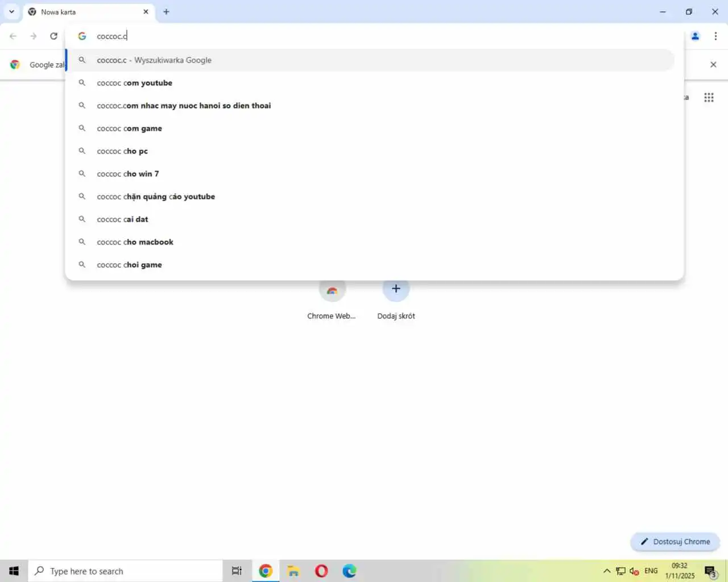Open File Explorer from taskbar
728x582 pixels.
point(293,571)
